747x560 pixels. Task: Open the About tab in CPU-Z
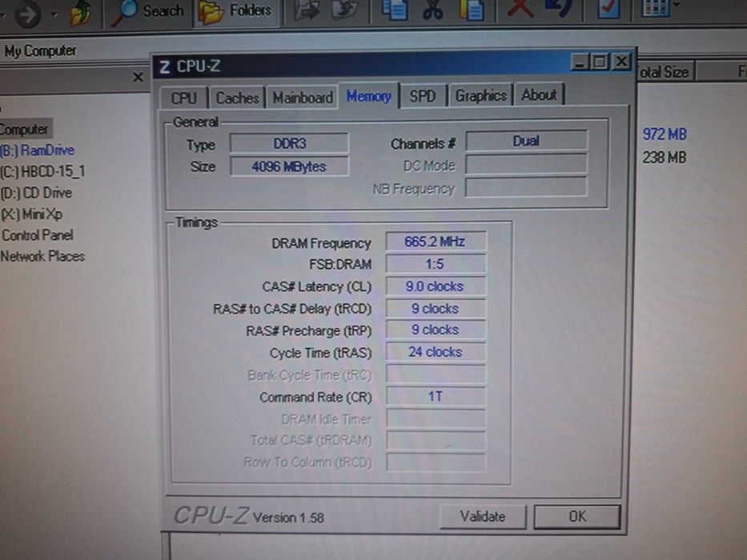539,94
